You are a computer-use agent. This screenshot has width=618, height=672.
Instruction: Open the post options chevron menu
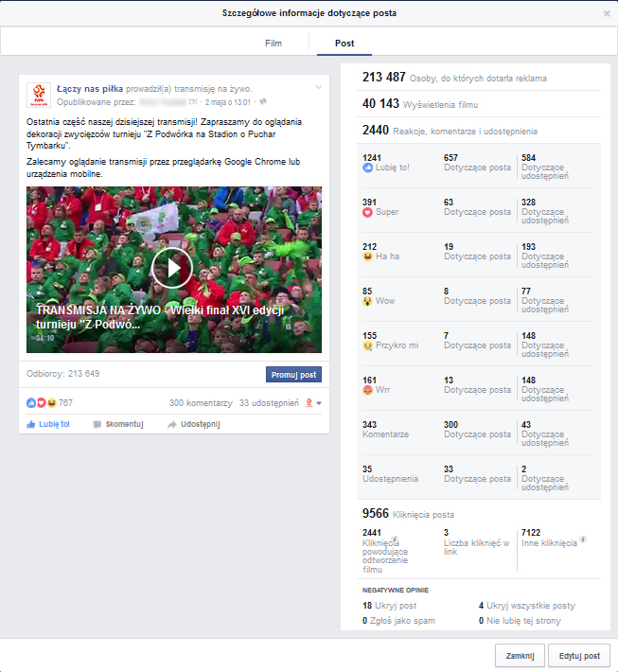click(x=318, y=88)
